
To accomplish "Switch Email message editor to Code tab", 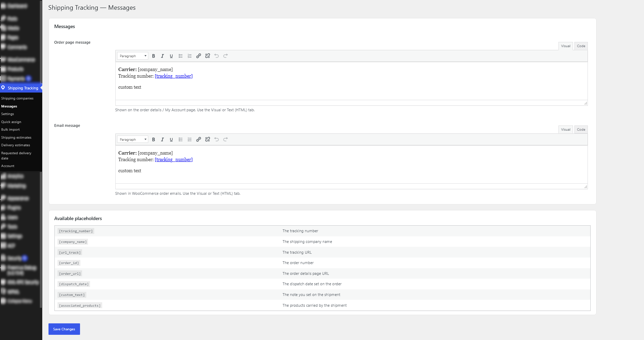I will pyautogui.click(x=581, y=130).
